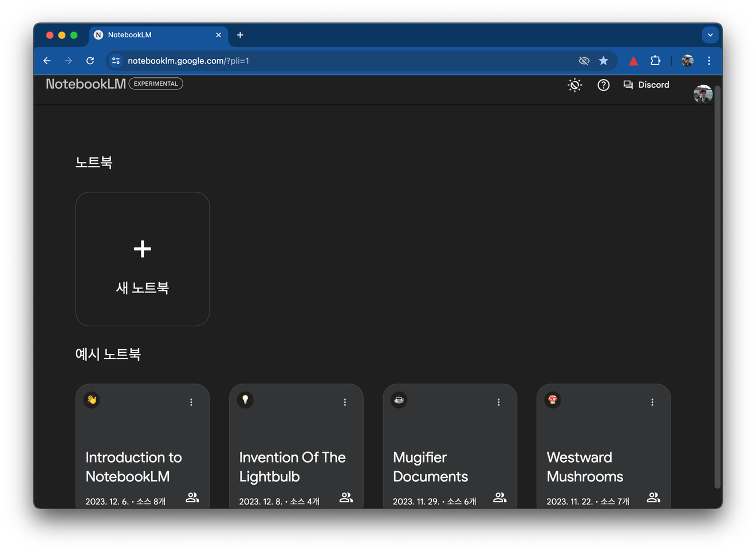Screen dimensions: 756x553
Task: Click the site information icon in address bar
Action: coord(116,61)
